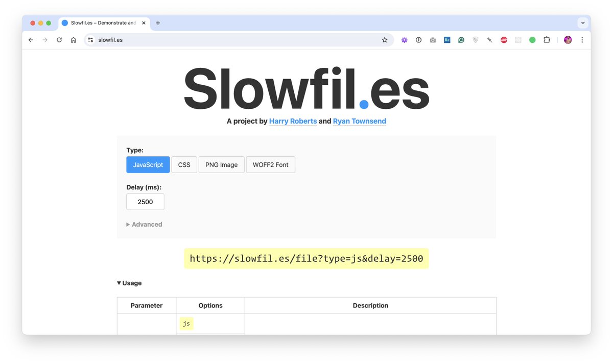Open the purple gear extension
Image resolution: width=613 pixels, height=364 pixels.
pos(405,40)
